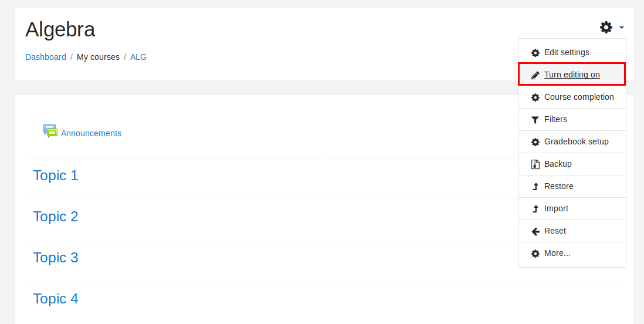Screen dimensions: 644x324
Task: Click the Restore arrow icon
Action: point(535,187)
